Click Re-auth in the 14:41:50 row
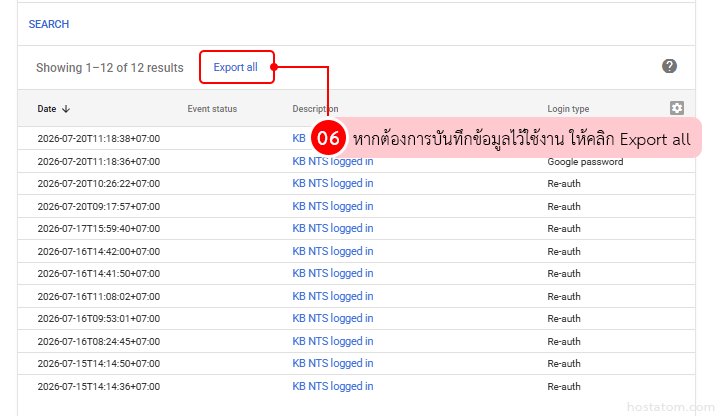Viewport: 720px width, 416px height. 564,274
